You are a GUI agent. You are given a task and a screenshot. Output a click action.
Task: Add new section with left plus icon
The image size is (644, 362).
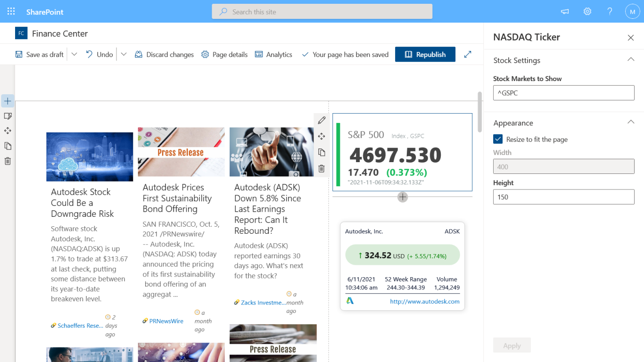8,101
